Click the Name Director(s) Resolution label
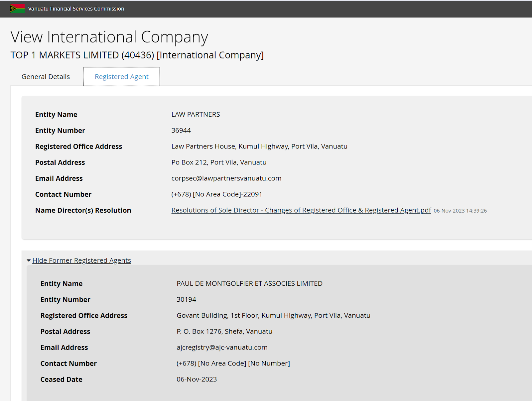The image size is (532, 401). coord(83,210)
